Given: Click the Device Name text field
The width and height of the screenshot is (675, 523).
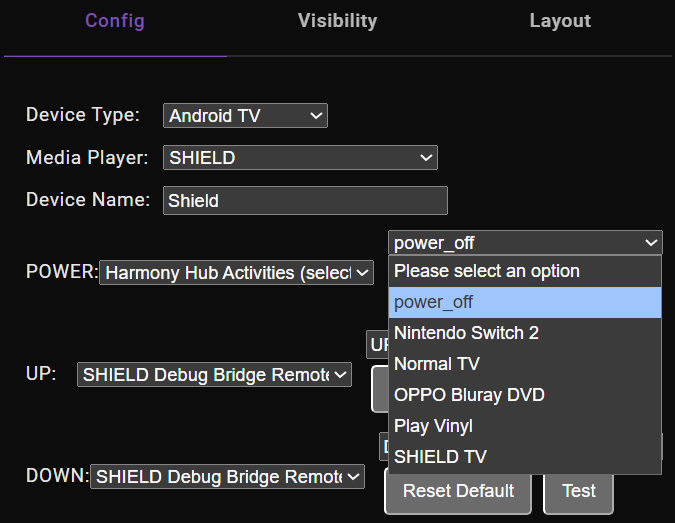Looking at the screenshot, I should coord(305,200).
